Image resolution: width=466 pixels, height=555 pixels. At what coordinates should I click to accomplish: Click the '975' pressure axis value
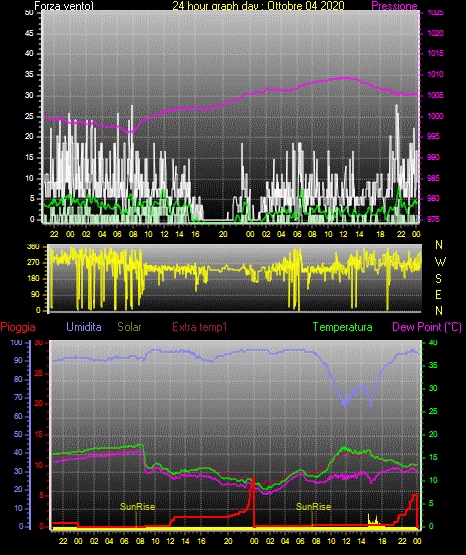[433, 219]
